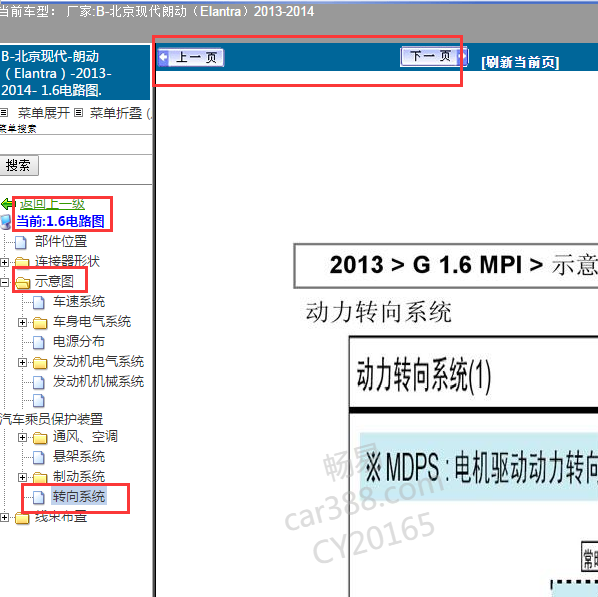Select the 制动系统 tree label

(x=79, y=476)
